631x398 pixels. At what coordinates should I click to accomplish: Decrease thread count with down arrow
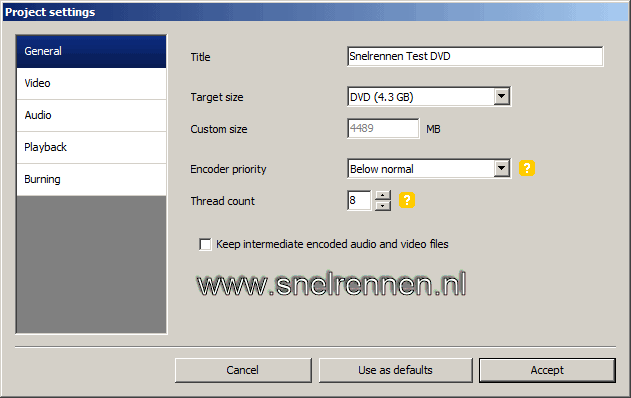(383, 206)
